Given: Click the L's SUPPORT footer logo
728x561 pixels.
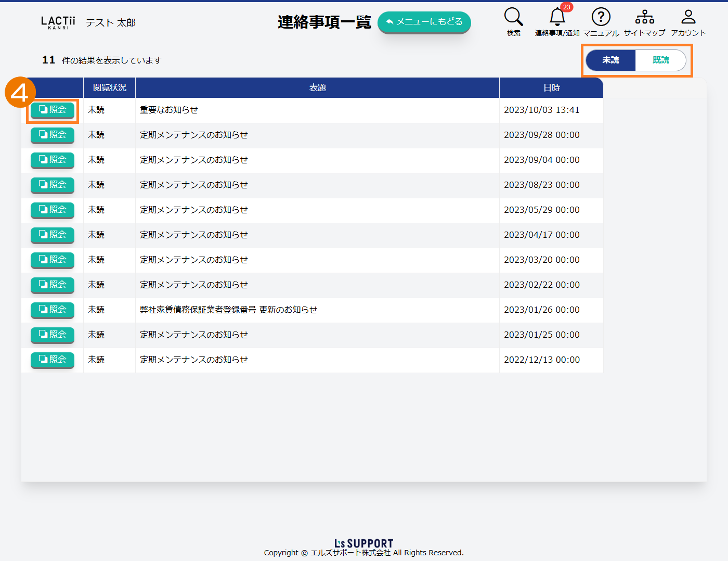Looking at the screenshot, I should tap(363, 543).
